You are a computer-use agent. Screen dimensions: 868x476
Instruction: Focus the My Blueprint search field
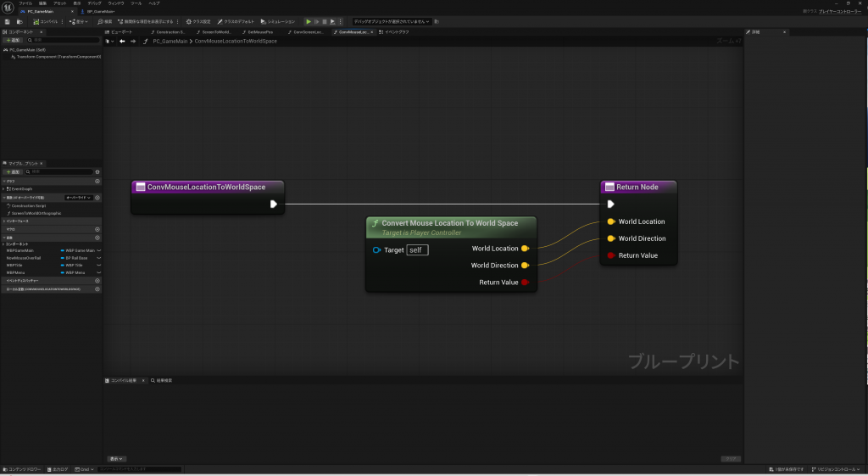(58, 171)
